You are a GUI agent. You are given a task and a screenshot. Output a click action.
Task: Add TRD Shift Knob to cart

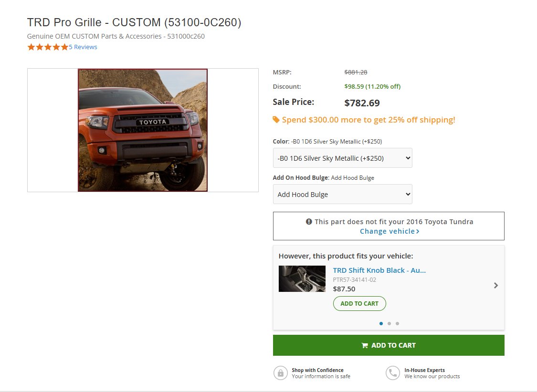tap(359, 304)
